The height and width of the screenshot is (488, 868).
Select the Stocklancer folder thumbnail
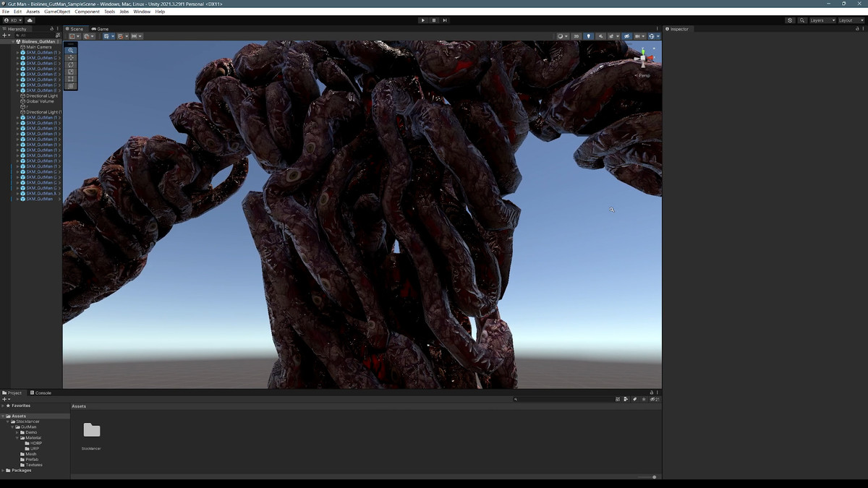pos(92,431)
